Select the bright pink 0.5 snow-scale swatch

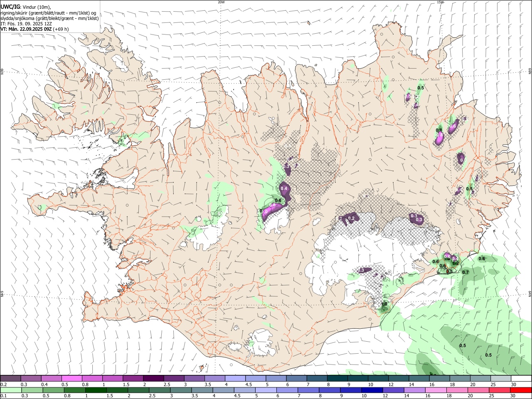pos(71,378)
